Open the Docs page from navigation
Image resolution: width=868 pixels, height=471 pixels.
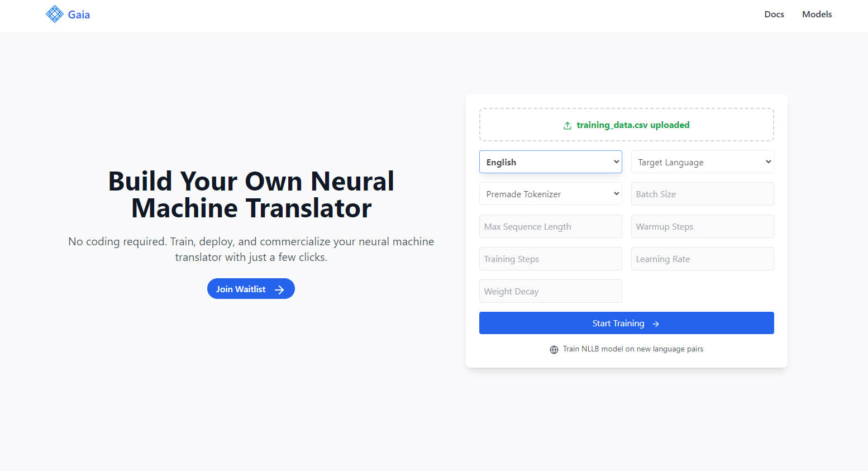[x=774, y=15]
